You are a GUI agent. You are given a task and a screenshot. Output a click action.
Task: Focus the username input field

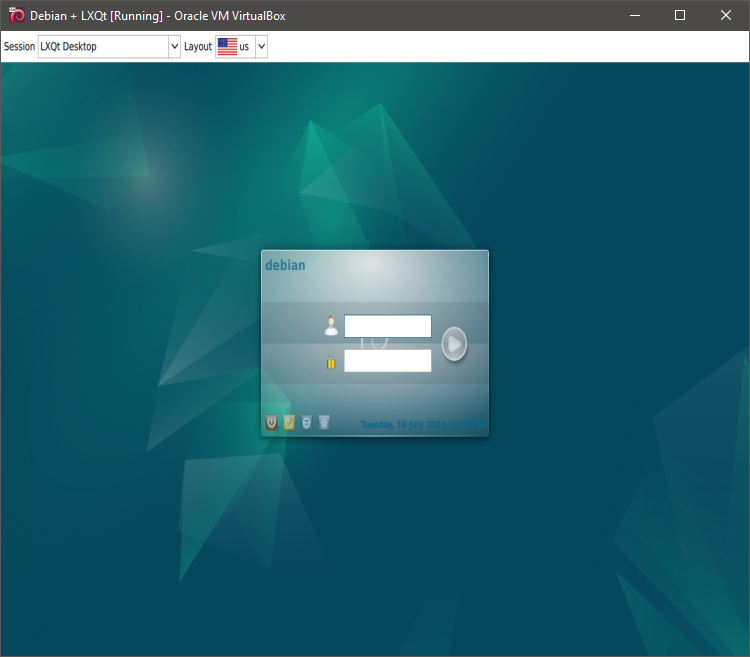tap(388, 326)
